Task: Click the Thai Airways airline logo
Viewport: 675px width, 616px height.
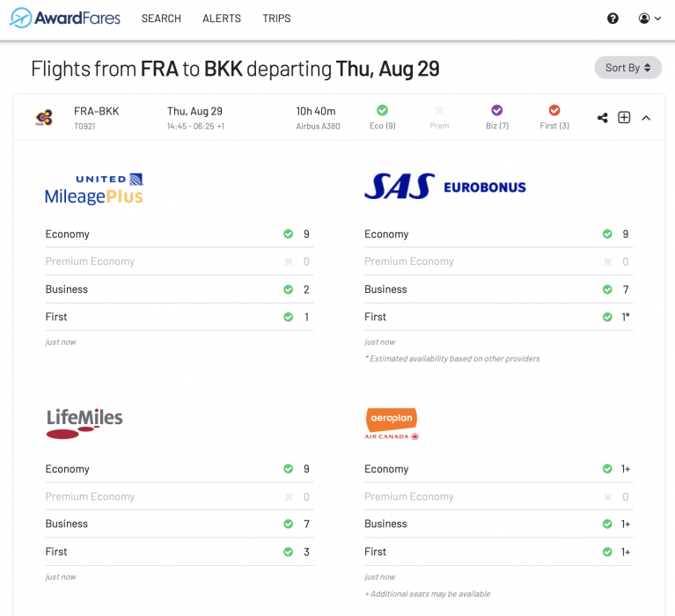Action: pyautogui.click(x=44, y=117)
